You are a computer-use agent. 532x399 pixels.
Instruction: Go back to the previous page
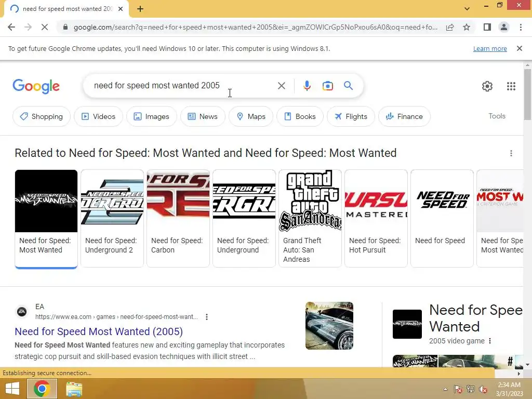point(11,27)
